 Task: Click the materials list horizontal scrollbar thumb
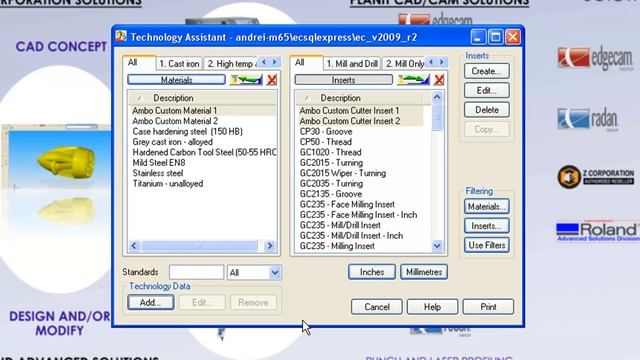pos(199,246)
